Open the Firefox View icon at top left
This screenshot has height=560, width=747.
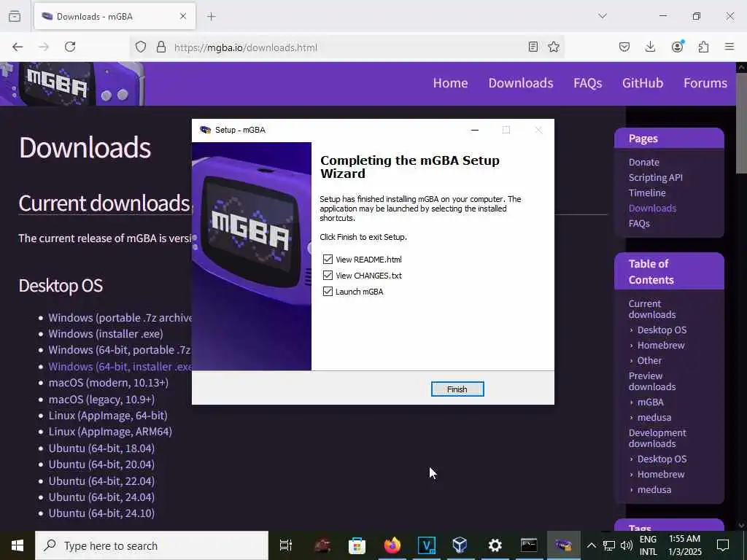(15, 16)
